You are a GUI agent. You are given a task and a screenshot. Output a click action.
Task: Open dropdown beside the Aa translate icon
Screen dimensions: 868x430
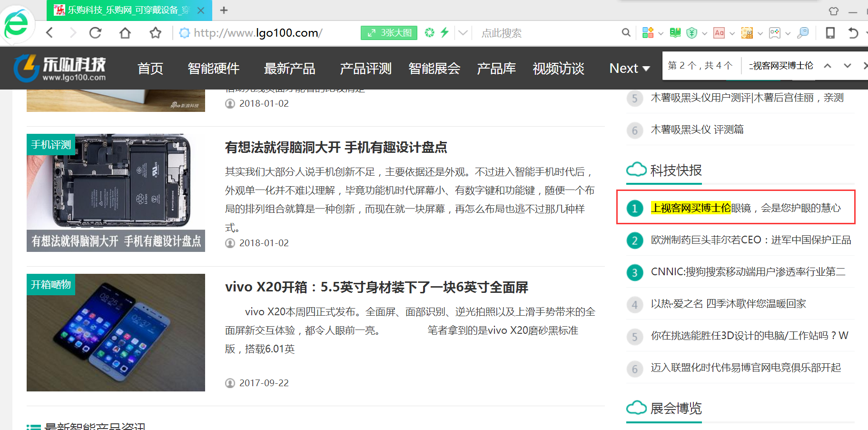point(732,33)
